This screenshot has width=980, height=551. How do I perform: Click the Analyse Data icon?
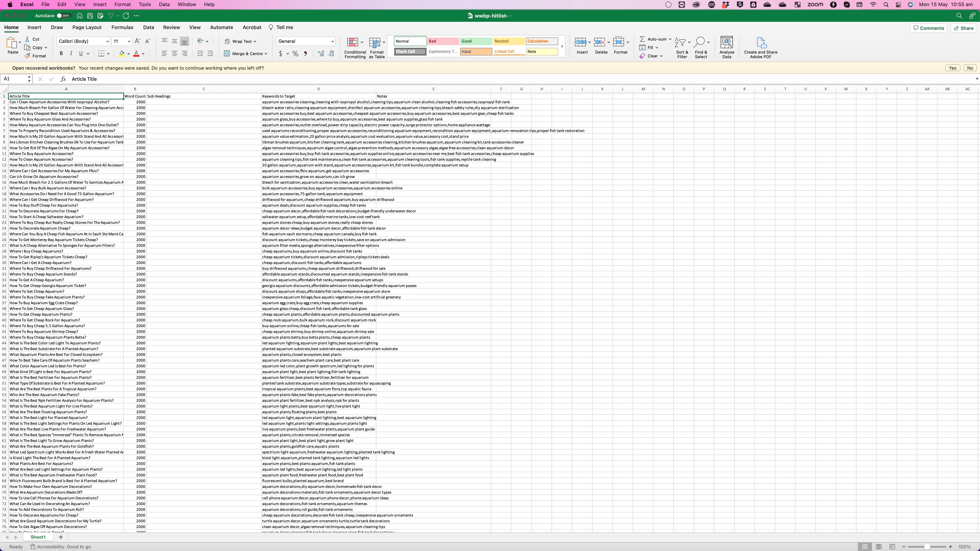click(727, 42)
